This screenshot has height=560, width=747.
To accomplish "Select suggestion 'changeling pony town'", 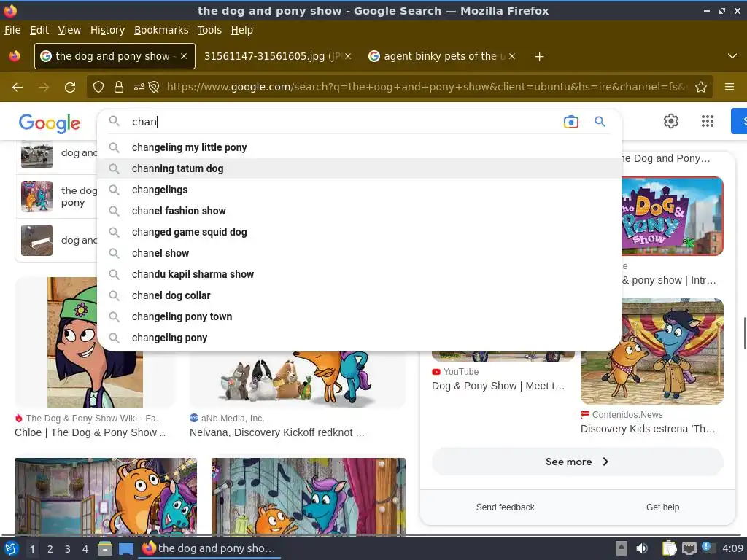I will (x=359, y=316).
